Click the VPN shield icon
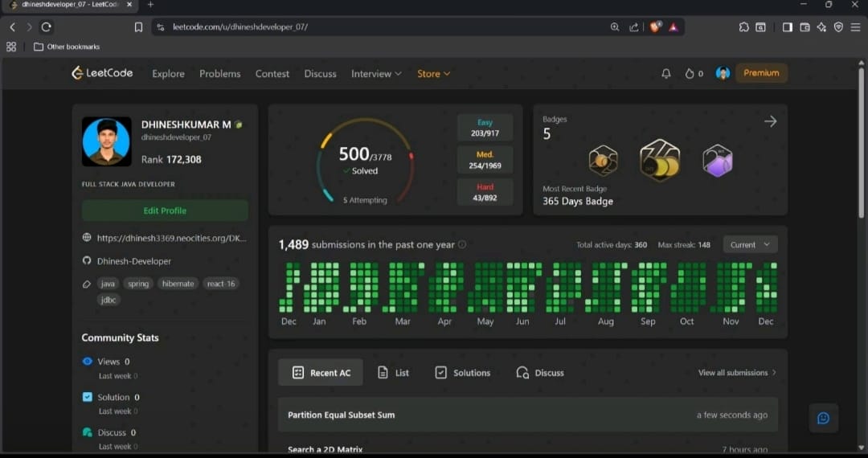The image size is (868, 458). click(838, 27)
